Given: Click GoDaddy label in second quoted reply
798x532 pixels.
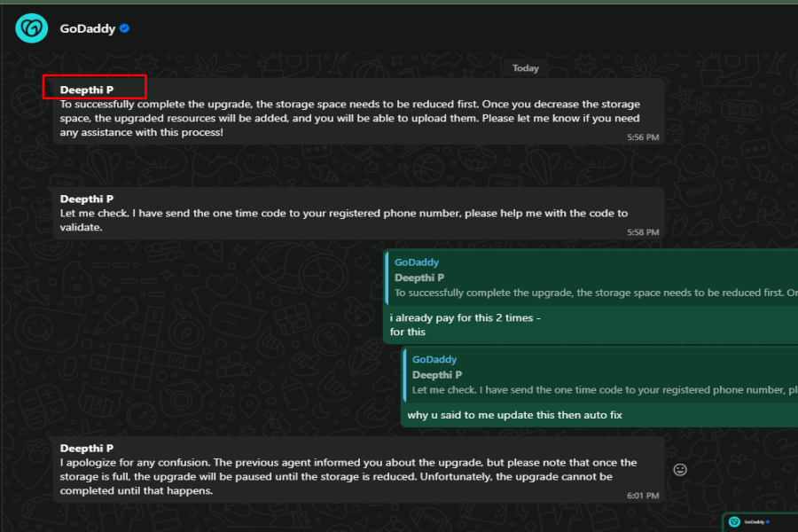Looking at the screenshot, I should click(x=434, y=360).
